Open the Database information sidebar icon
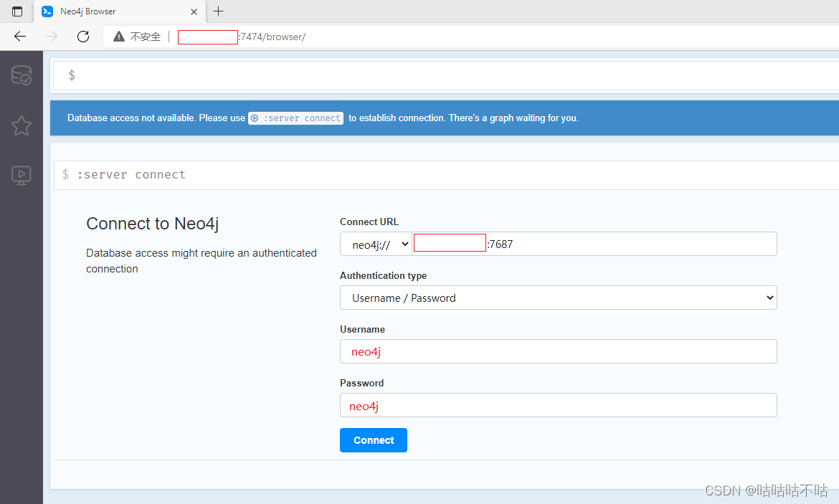The width and height of the screenshot is (839, 504). point(22,75)
